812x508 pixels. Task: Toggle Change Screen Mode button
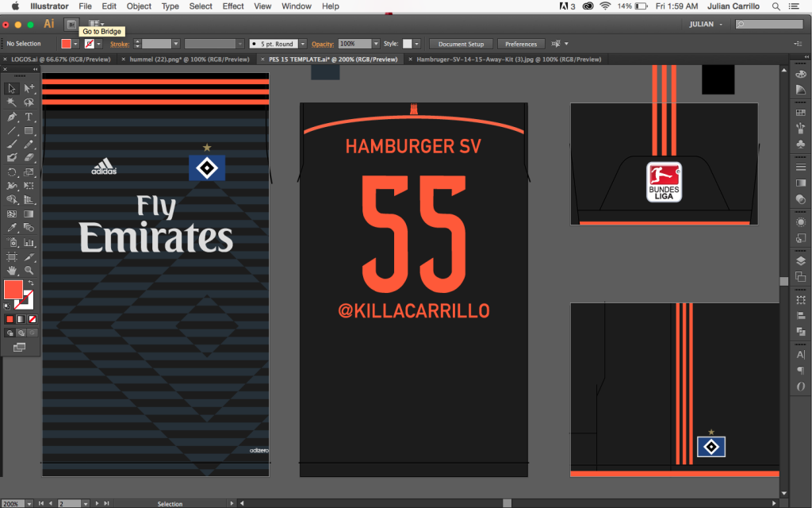(19, 348)
